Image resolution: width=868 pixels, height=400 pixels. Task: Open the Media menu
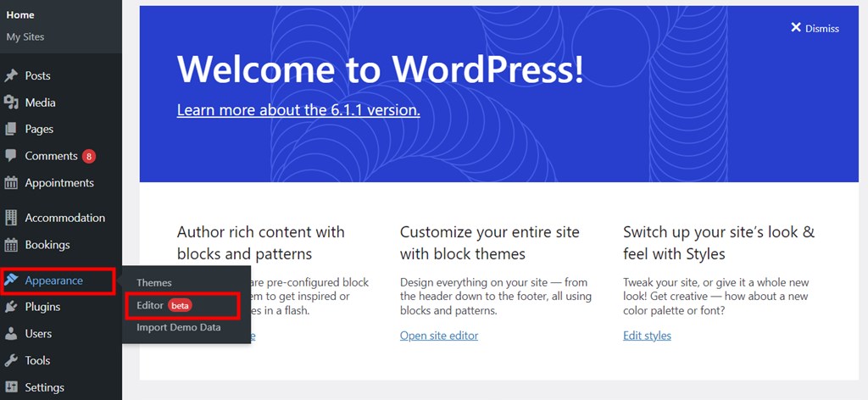[40, 103]
